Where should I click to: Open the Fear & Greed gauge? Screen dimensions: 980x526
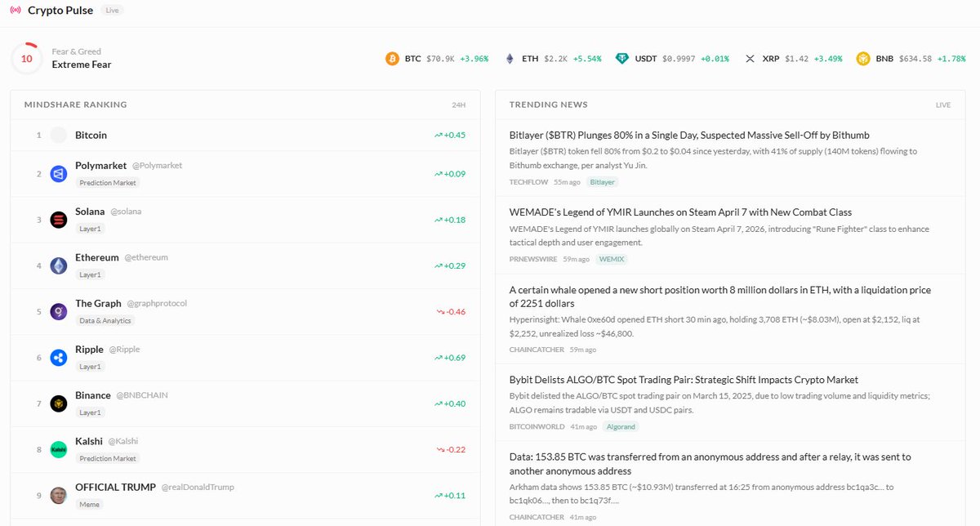[27, 59]
